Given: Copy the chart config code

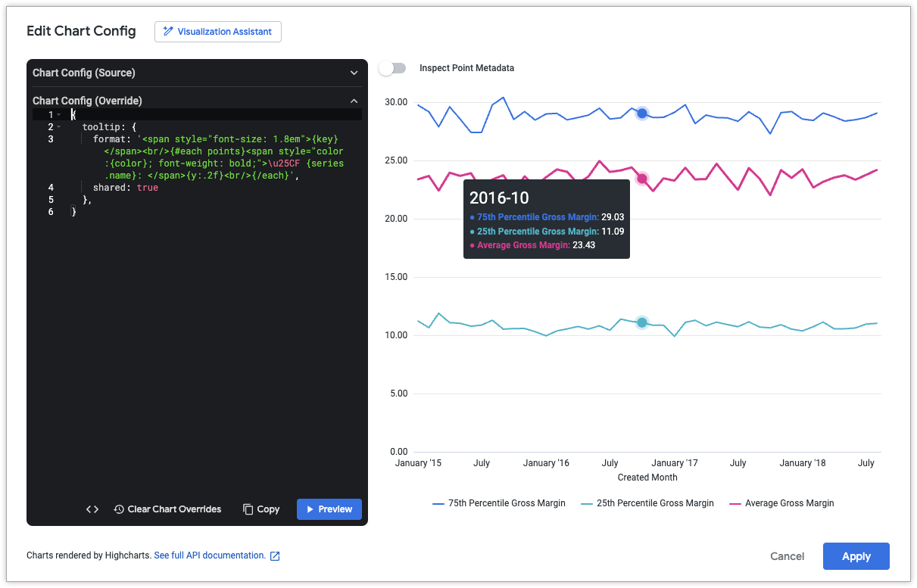Looking at the screenshot, I should point(261,509).
